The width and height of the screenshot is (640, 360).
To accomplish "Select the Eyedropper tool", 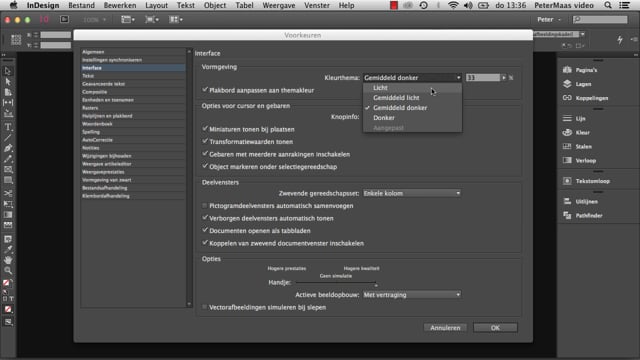I will click(8, 249).
